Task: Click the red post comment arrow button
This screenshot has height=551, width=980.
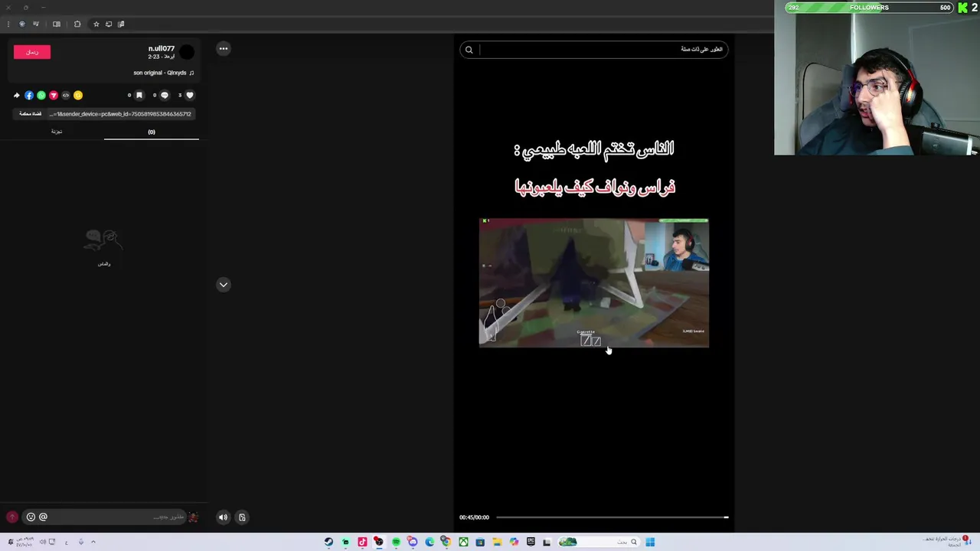Action: point(11,517)
